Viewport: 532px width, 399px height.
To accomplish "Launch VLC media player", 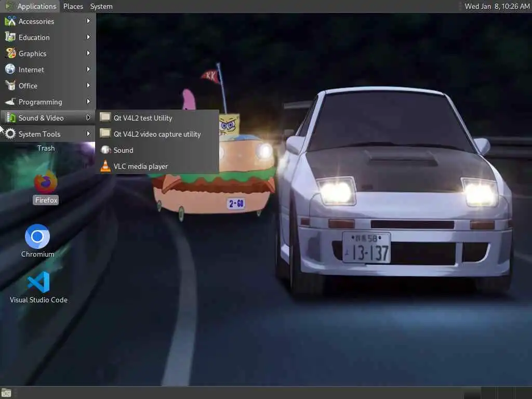I will [x=157, y=166].
